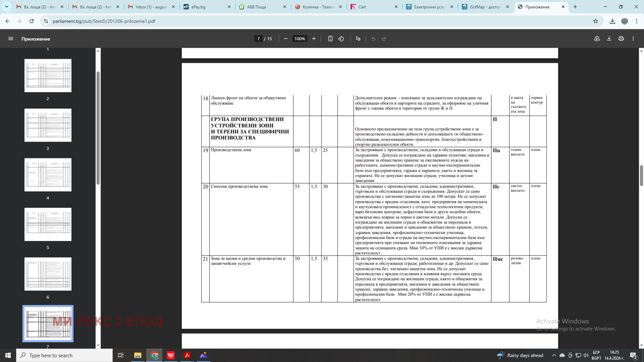Image resolution: width=644 pixels, height=362 pixels.
Task: Zoom in with the plus icon
Action: point(314,39)
